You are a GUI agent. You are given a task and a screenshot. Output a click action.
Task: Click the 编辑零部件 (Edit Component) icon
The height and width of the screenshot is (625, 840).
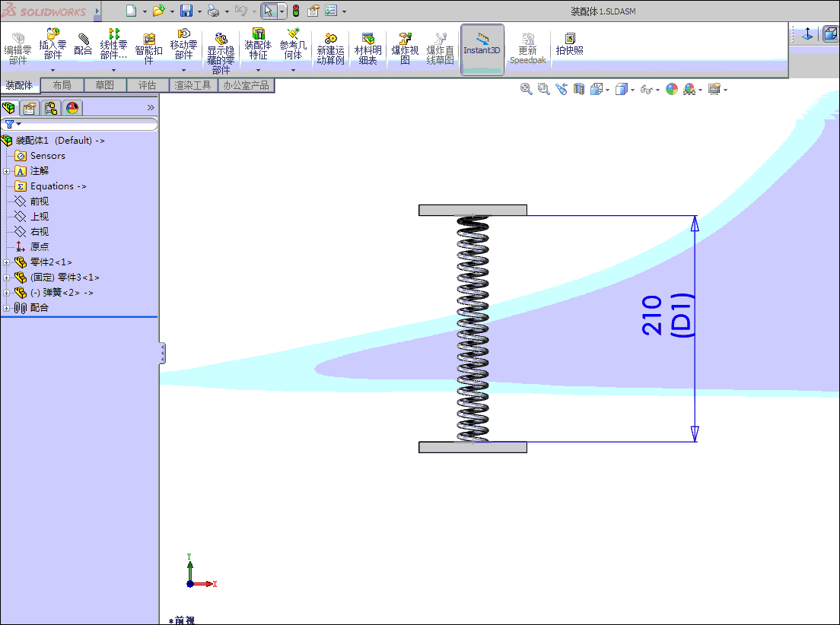[17, 49]
